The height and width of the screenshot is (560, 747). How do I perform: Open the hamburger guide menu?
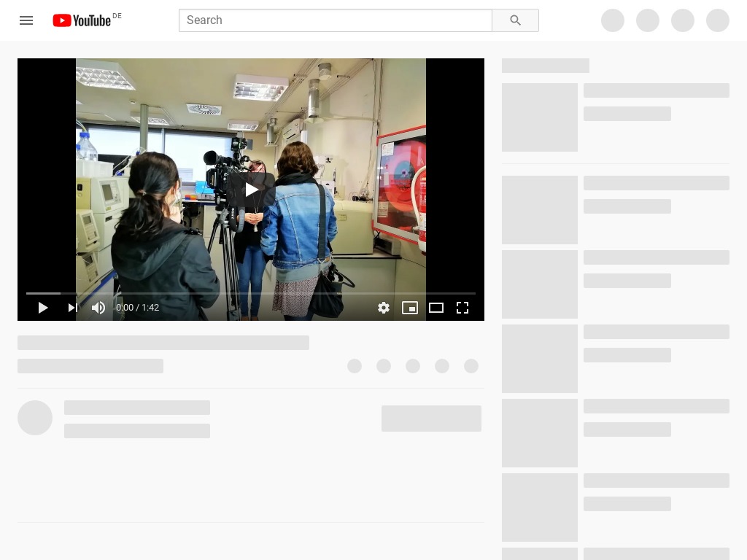[26, 20]
